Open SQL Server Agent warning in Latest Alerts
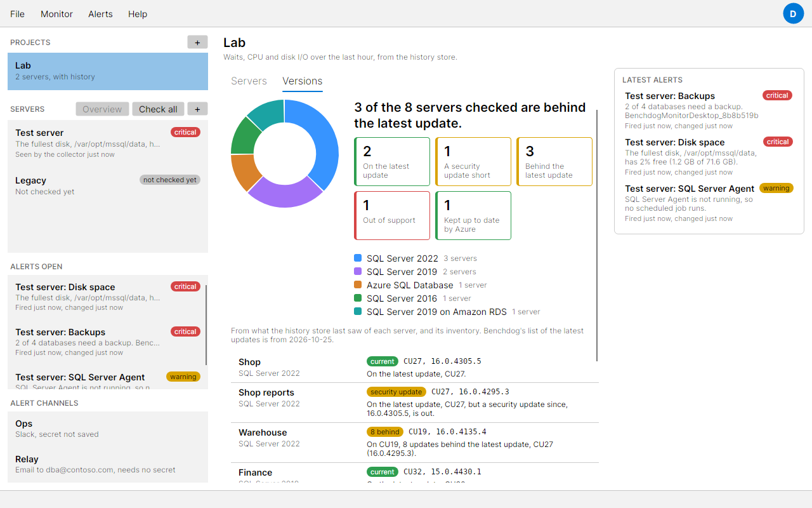This screenshot has width=812, height=508. pyautogui.click(x=709, y=203)
